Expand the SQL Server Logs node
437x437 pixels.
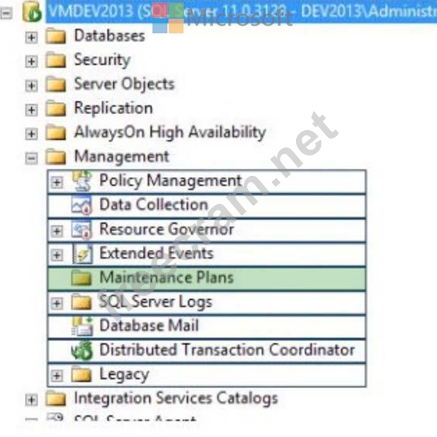click(x=57, y=303)
